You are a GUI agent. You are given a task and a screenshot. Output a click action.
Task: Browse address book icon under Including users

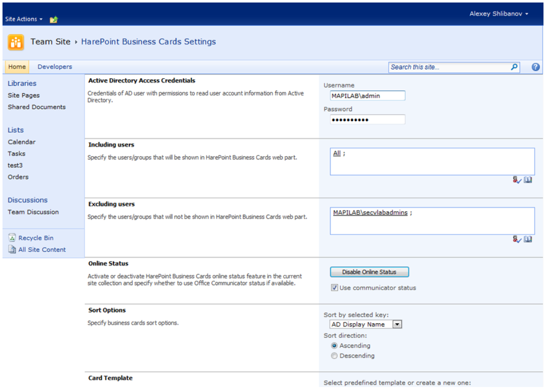tap(528, 180)
